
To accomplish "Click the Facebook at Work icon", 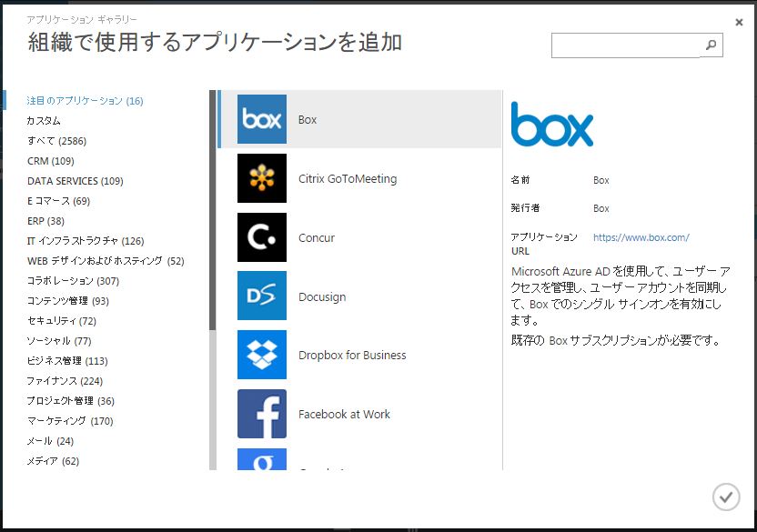I will click(262, 414).
